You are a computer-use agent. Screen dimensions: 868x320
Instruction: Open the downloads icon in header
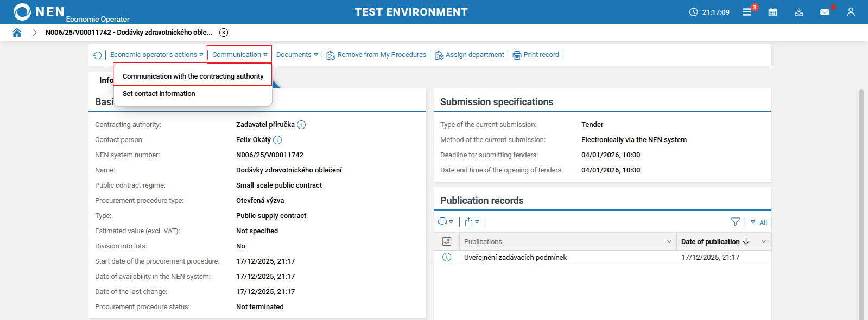coord(799,12)
